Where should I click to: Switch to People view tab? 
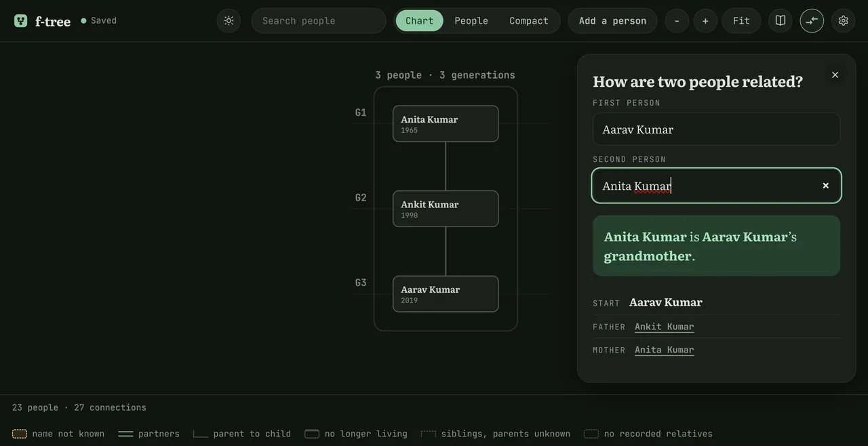[x=471, y=20]
